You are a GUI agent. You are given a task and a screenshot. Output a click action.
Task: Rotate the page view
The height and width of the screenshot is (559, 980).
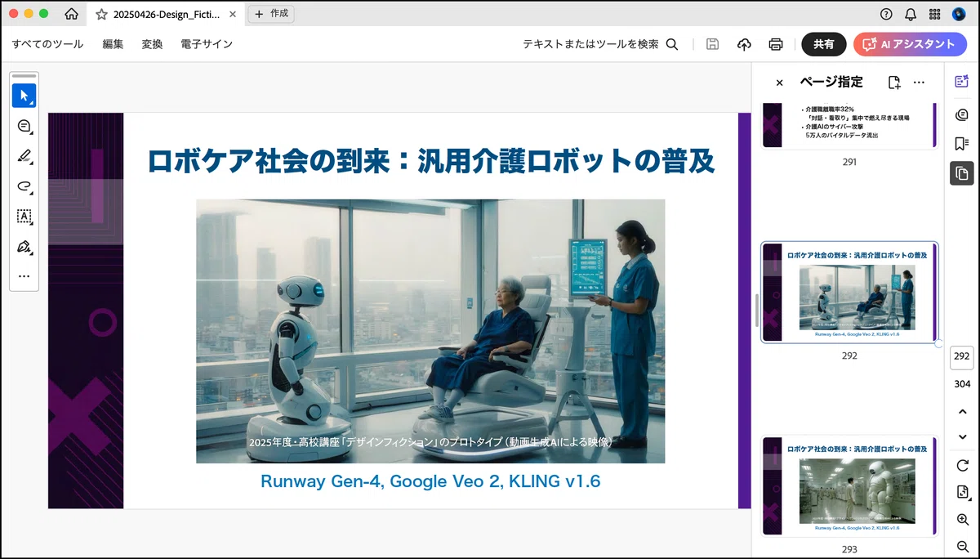click(962, 465)
